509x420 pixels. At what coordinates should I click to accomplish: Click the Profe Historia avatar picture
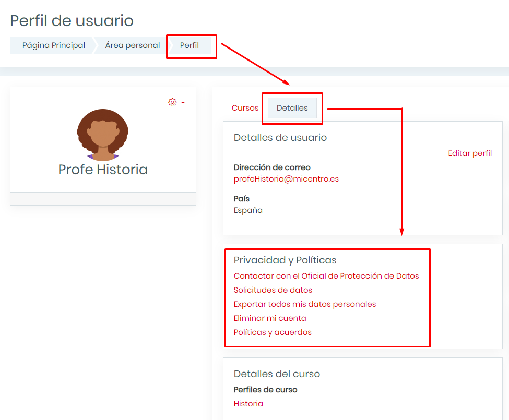tap(103, 135)
